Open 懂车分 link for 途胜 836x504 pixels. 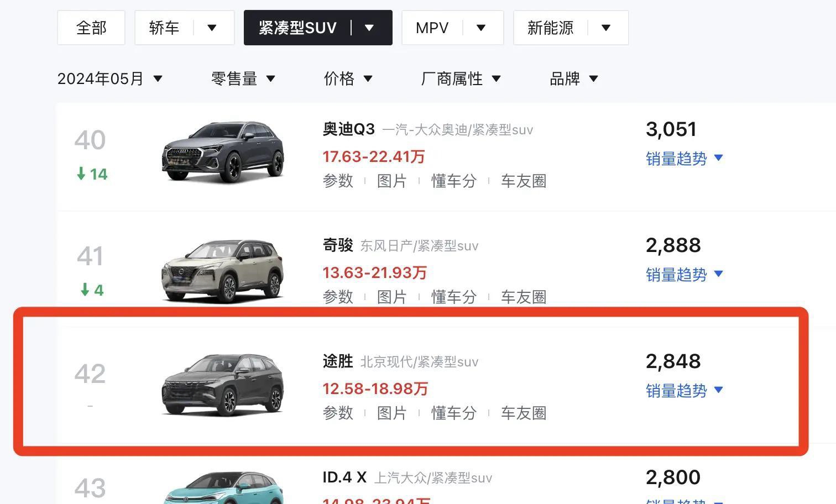pyautogui.click(x=454, y=413)
